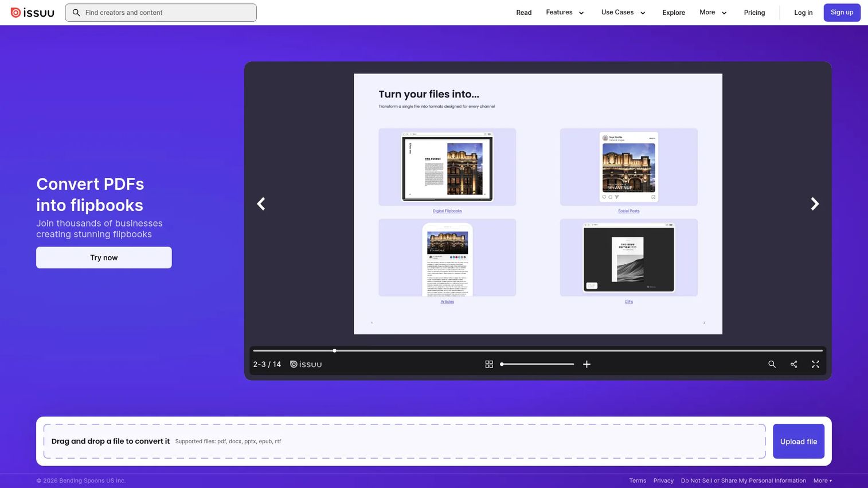This screenshot has height=488, width=868.
Task: Open the Privacy link in the footer
Action: tap(663, 481)
